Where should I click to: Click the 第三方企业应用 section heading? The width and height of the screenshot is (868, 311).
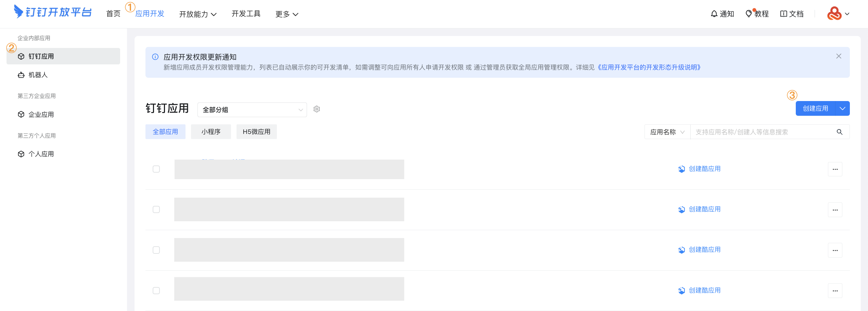tap(37, 96)
